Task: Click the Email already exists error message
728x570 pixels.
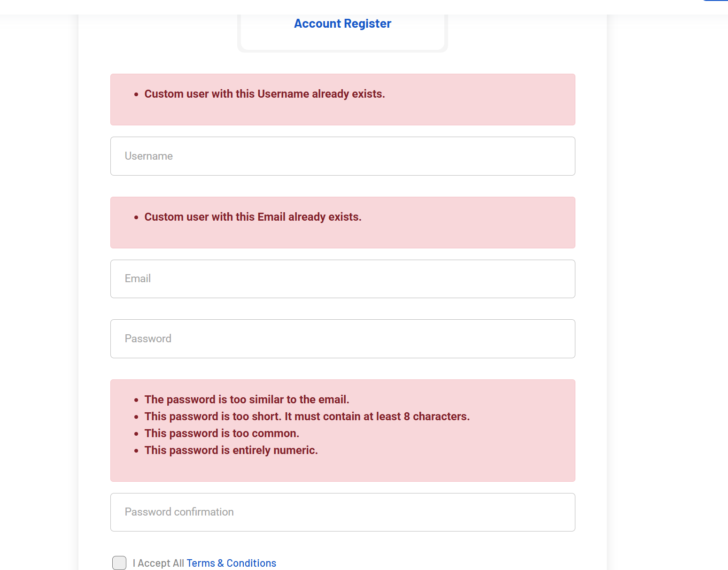Action: pyautogui.click(x=253, y=217)
